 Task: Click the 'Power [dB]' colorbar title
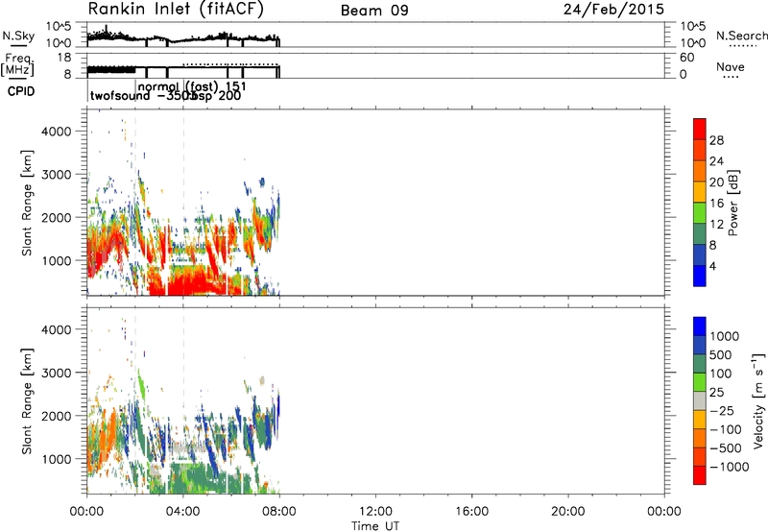click(x=732, y=203)
